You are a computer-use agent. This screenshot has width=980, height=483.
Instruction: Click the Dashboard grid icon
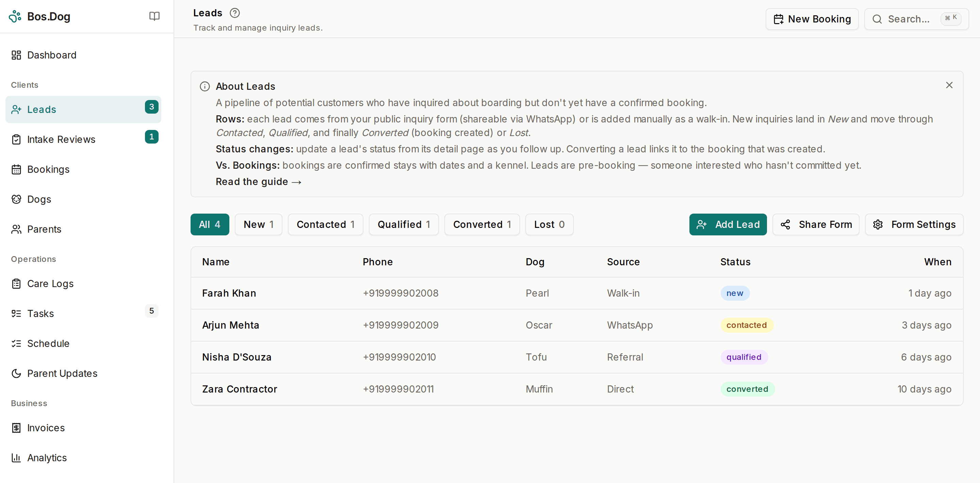click(x=16, y=55)
